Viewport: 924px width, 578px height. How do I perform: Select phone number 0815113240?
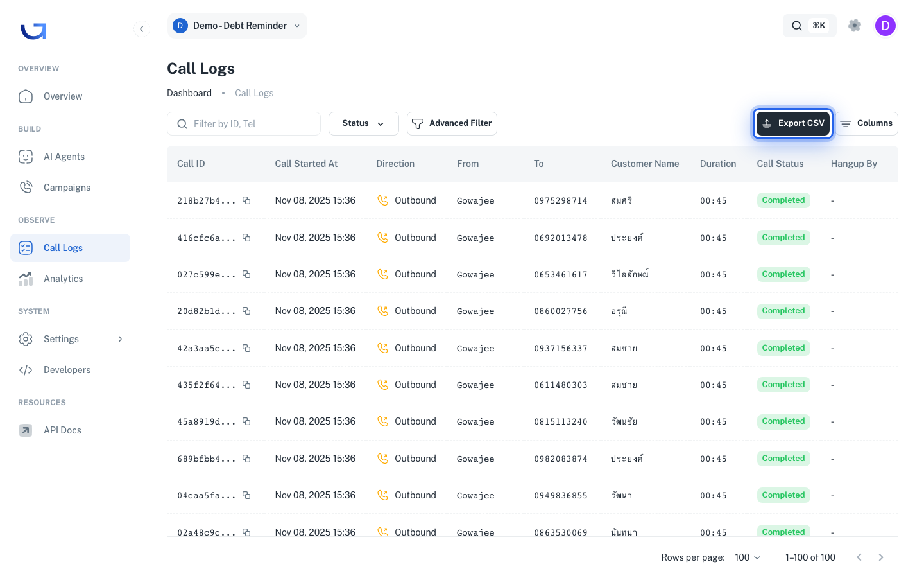coord(561,422)
